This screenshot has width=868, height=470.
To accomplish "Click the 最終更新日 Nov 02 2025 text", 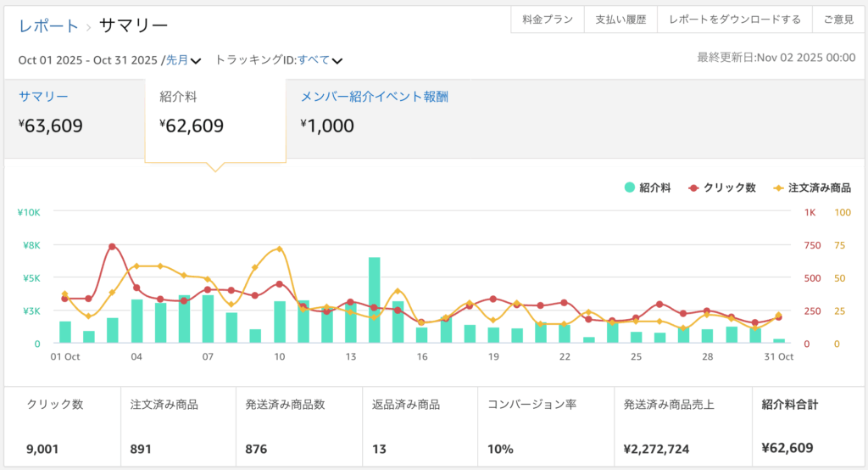I will (776, 58).
